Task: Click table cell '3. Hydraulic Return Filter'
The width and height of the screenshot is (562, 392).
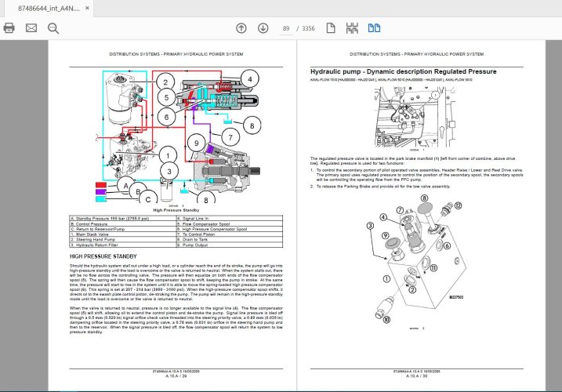Action: [122, 245]
